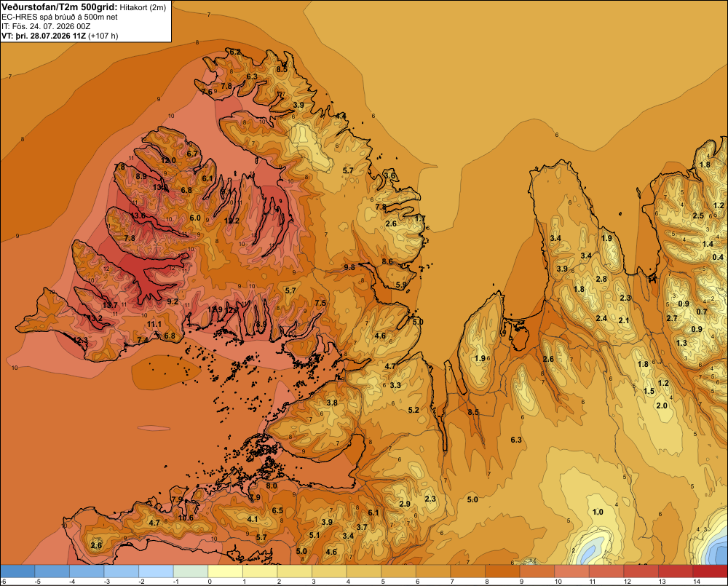Click the 14 degree color legend swatch
The width and height of the screenshot is (728, 586).
pos(710,571)
